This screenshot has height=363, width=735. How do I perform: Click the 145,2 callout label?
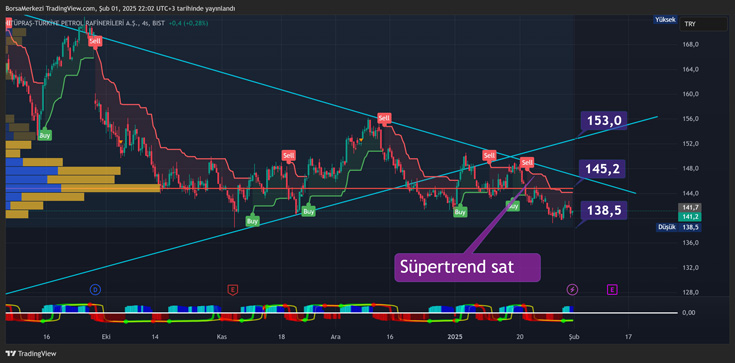click(x=603, y=169)
